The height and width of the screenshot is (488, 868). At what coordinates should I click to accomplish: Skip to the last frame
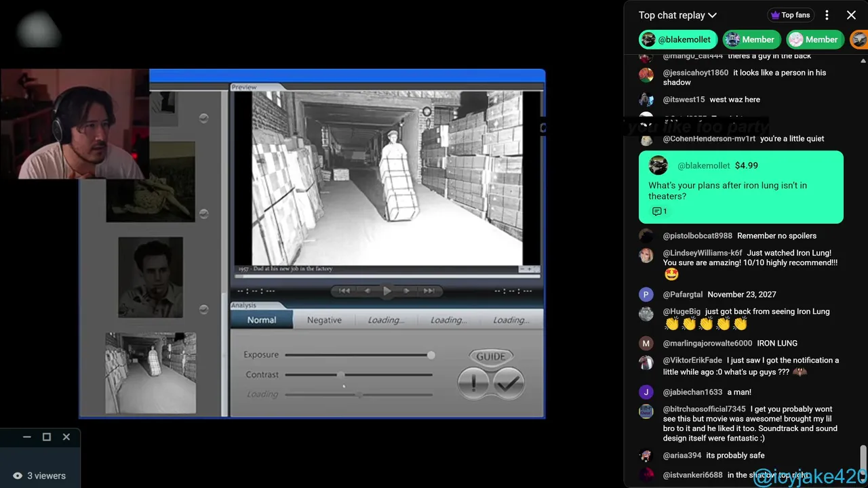tap(429, 291)
